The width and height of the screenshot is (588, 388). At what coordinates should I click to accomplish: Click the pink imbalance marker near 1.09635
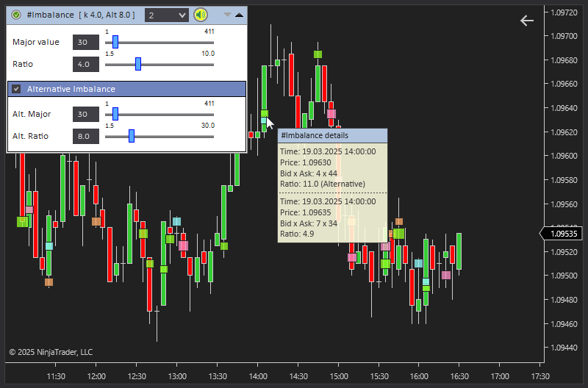tap(331, 114)
